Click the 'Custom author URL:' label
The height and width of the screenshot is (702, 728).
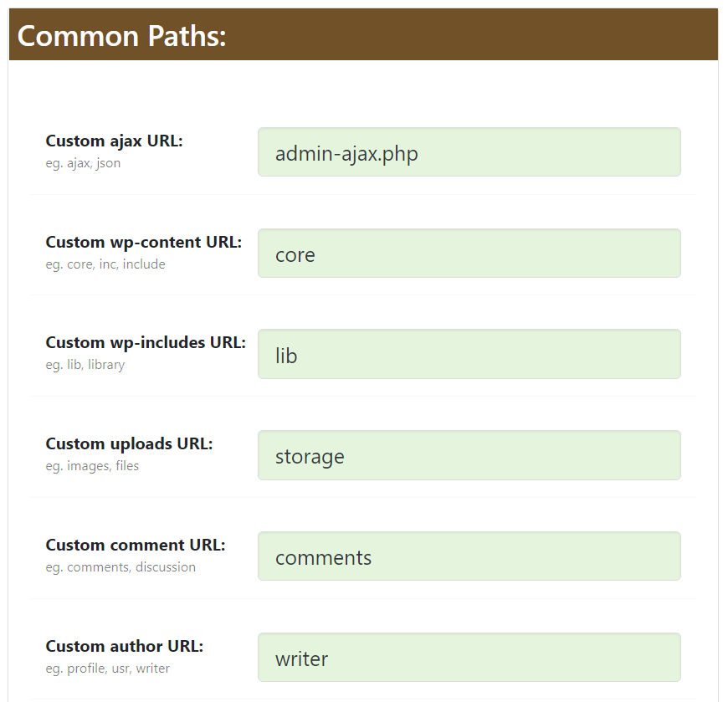(124, 647)
